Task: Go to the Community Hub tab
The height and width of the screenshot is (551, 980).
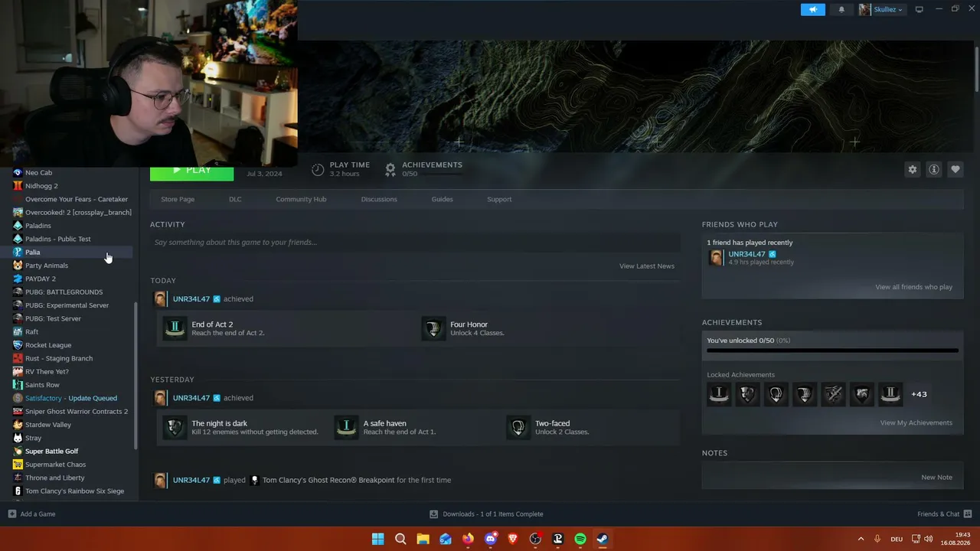Action: point(301,199)
